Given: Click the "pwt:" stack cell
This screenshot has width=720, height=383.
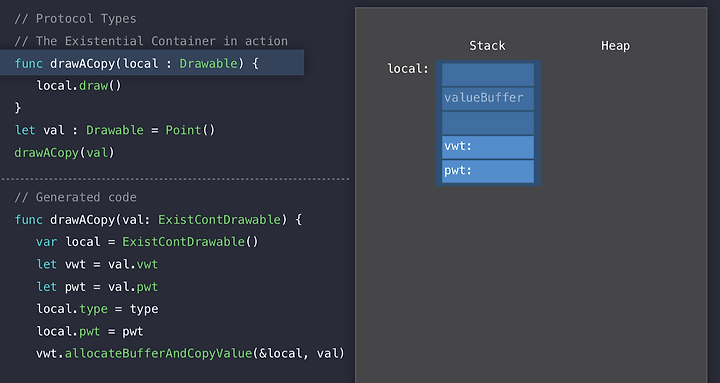Looking at the screenshot, I should [488, 171].
